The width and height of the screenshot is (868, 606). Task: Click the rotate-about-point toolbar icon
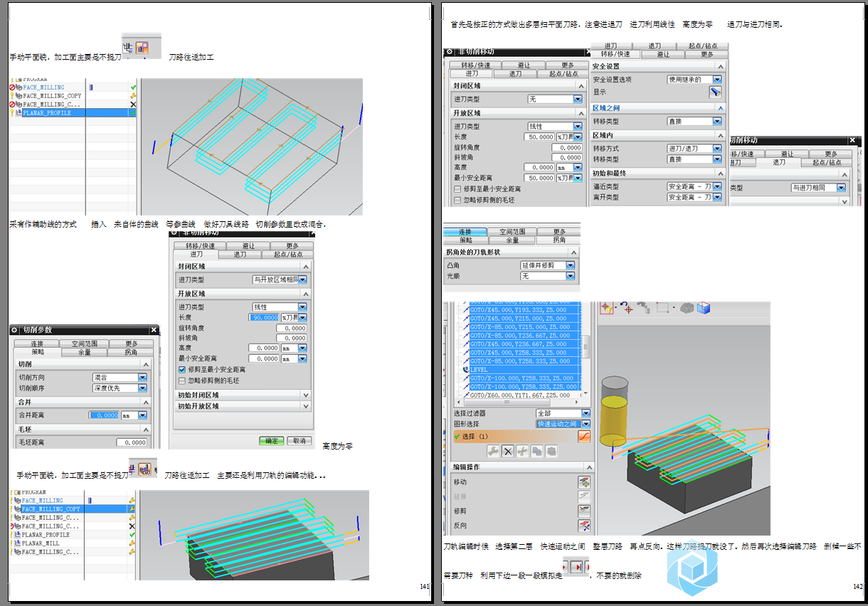point(627,308)
